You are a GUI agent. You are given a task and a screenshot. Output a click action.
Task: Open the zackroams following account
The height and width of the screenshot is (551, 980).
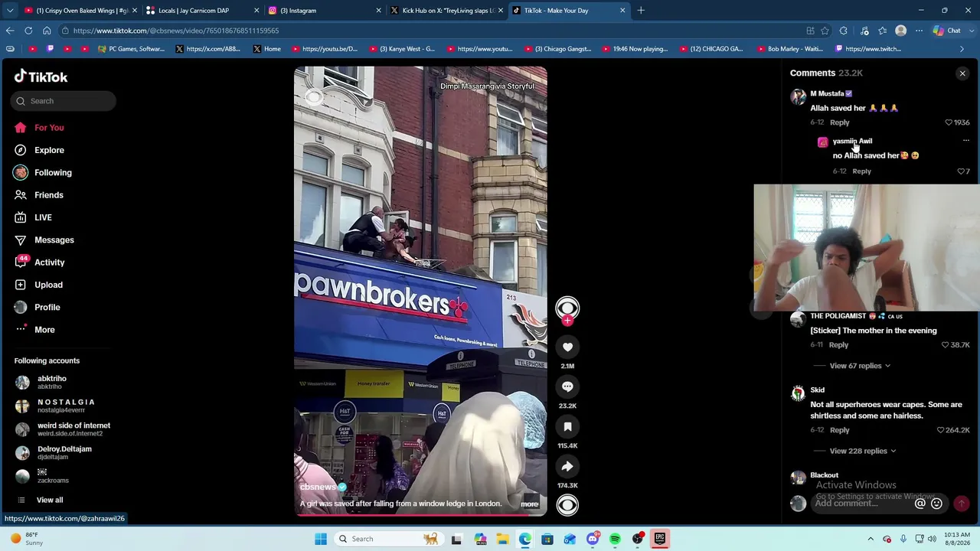pos(53,477)
